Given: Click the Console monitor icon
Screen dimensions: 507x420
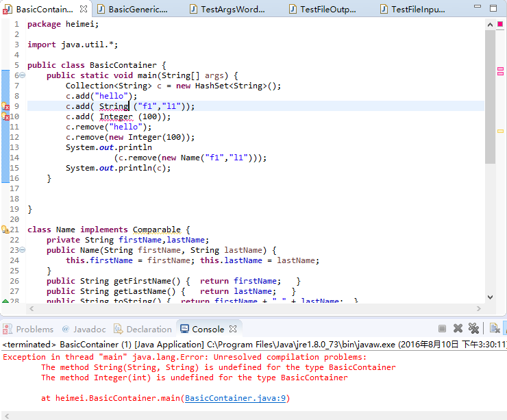Looking at the screenshot, I should pos(184,329).
